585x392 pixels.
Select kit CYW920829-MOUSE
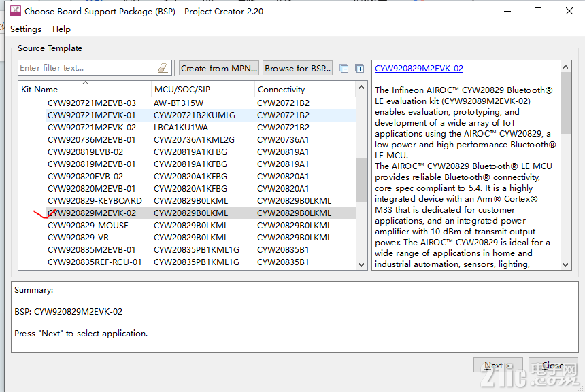pos(88,226)
